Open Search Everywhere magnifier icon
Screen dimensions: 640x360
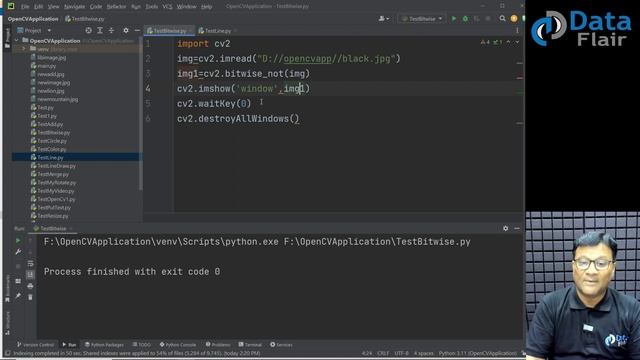(x=502, y=18)
